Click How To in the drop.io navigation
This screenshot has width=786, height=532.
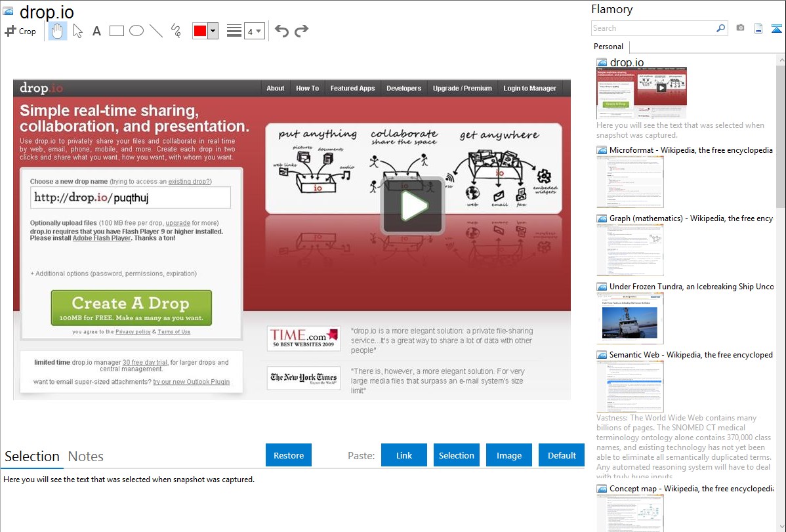pyautogui.click(x=307, y=89)
